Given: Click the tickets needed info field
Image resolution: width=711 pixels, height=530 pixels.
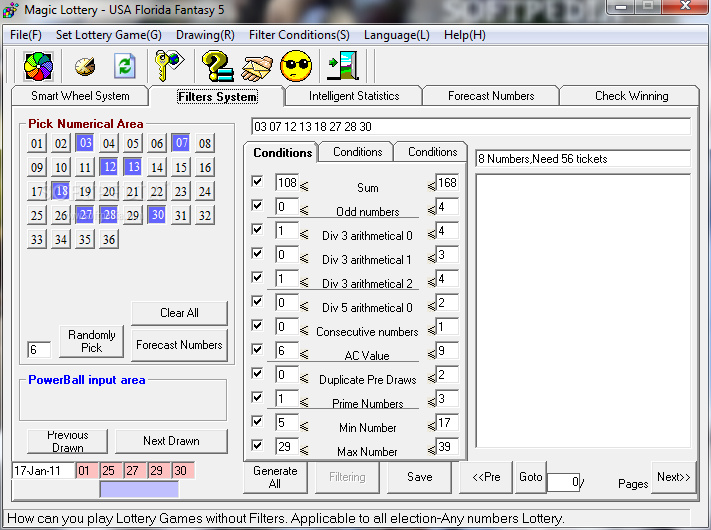Looking at the screenshot, I should pyautogui.click(x=583, y=159).
